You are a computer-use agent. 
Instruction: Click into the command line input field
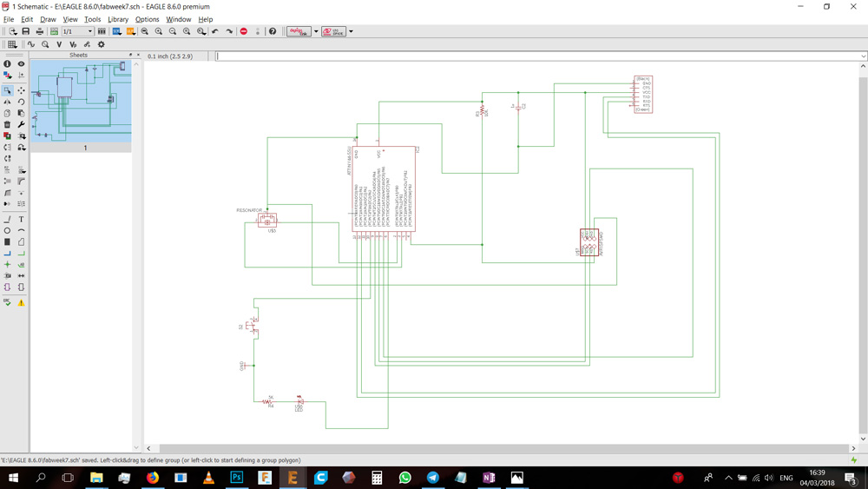point(537,56)
